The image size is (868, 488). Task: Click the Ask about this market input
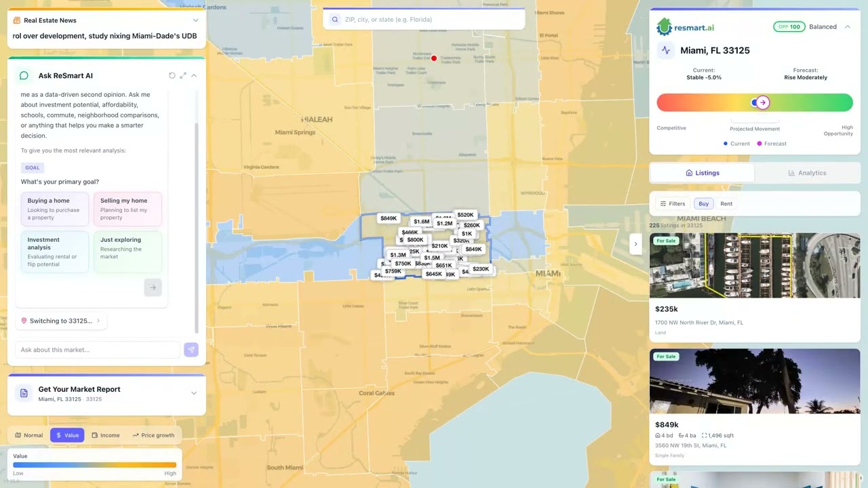(x=98, y=350)
